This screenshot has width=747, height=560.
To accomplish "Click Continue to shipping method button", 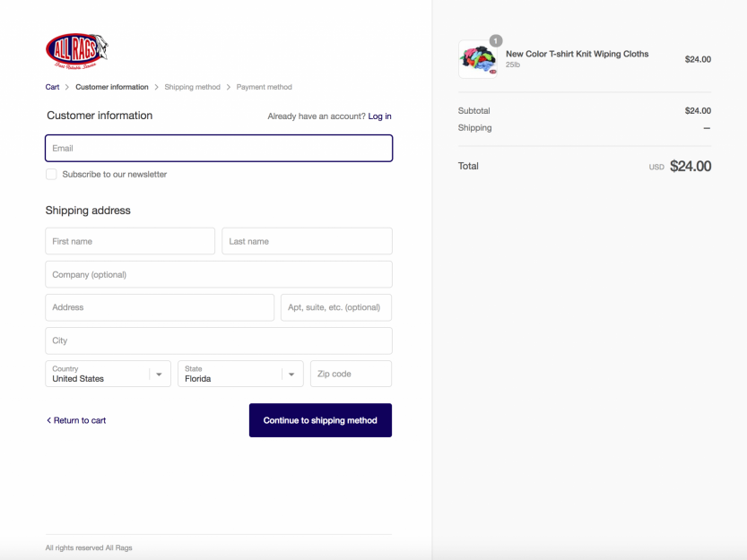I will (x=321, y=420).
